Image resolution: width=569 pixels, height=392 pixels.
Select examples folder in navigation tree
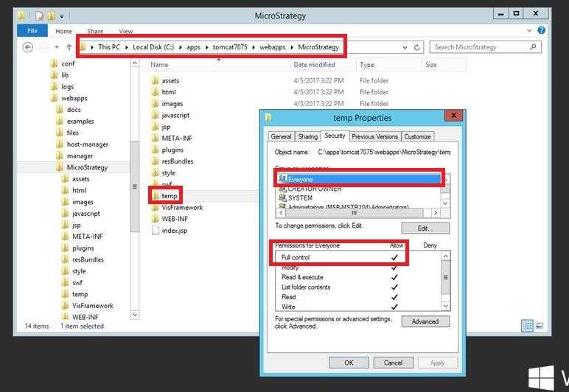point(80,121)
